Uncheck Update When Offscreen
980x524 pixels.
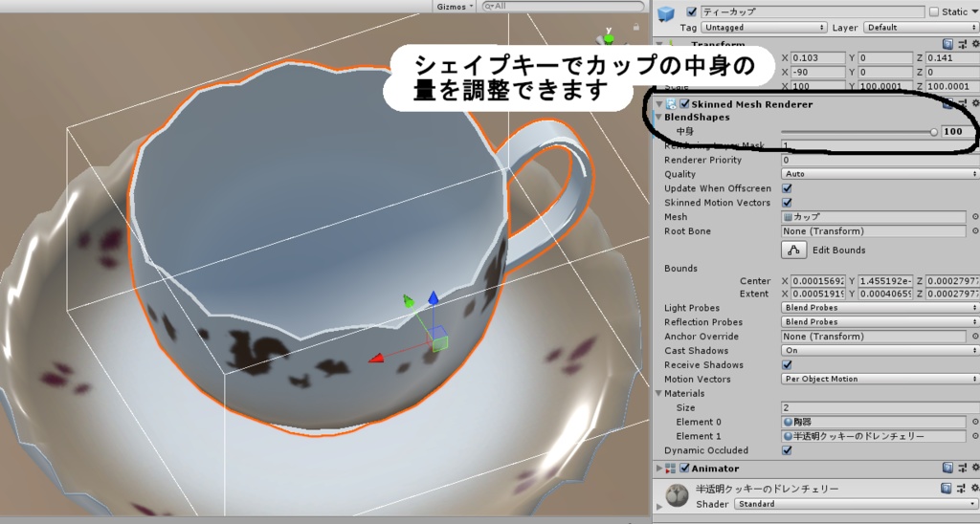click(787, 188)
